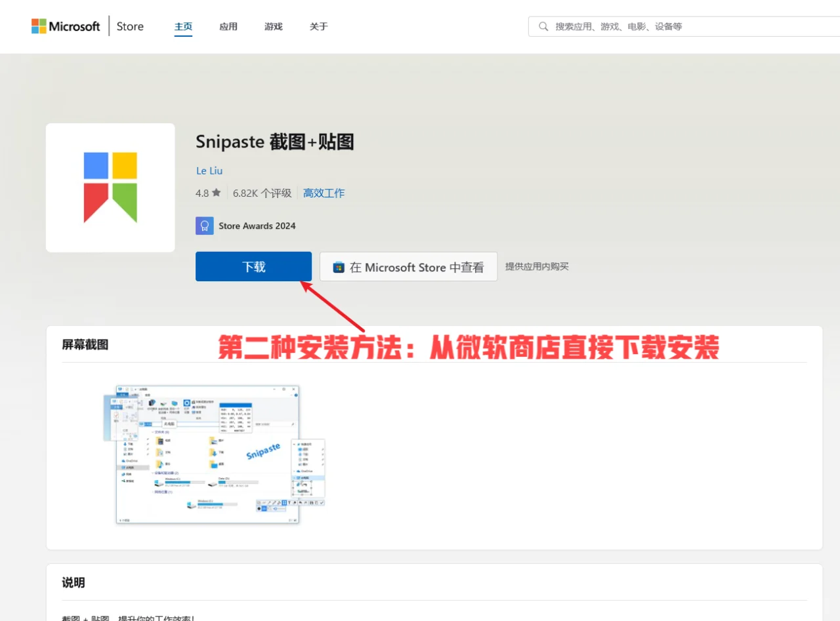Click the Snipaste app icon
This screenshot has height=621, width=840.
110,187
